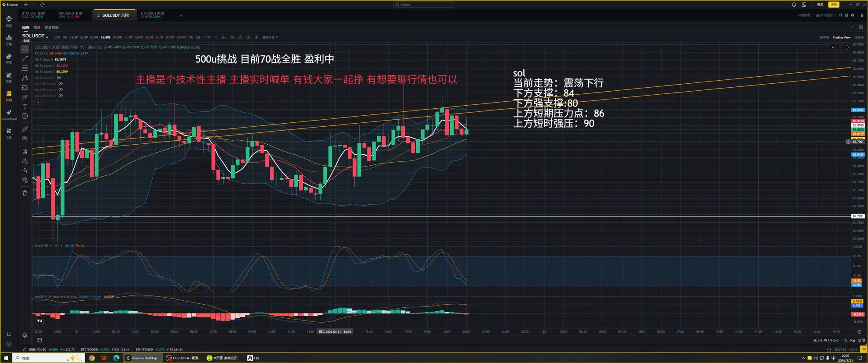Open the 最新价格 price type dropdown
The height and width of the screenshot is (363, 868).
[270, 37]
